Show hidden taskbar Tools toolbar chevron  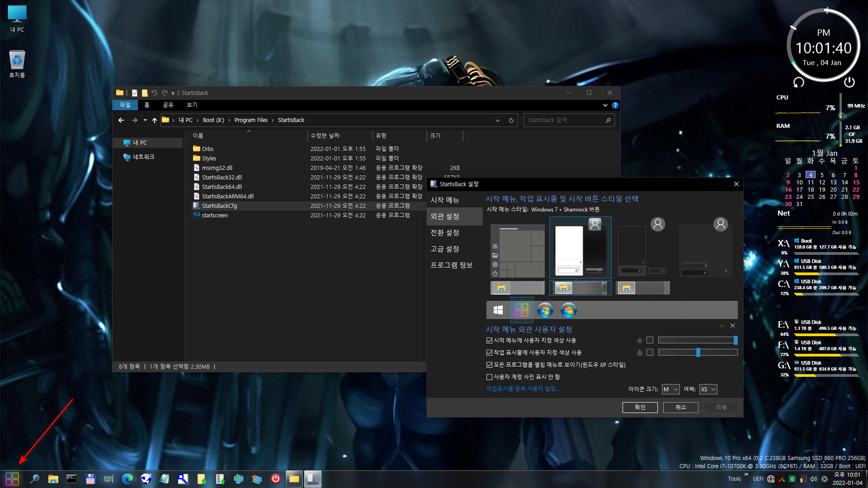pos(746,474)
